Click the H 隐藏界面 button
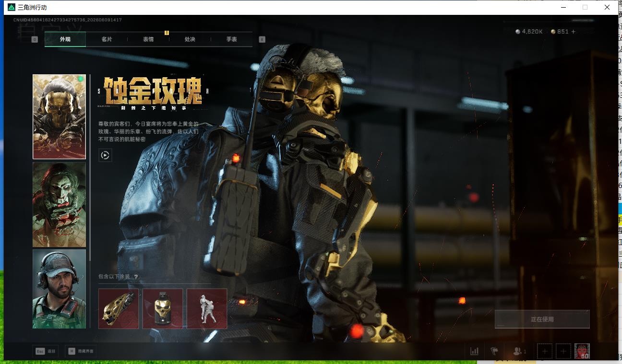This screenshot has width=622, height=364. (x=81, y=351)
